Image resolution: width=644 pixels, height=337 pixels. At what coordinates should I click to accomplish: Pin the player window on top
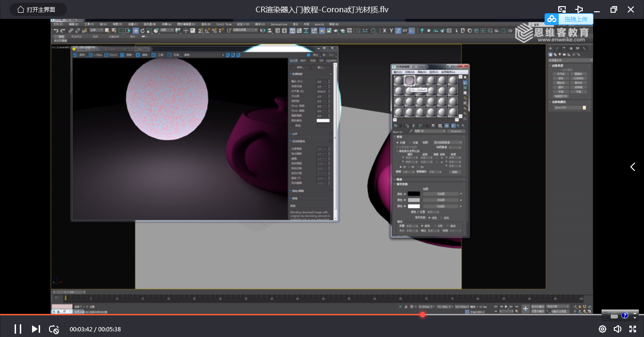pyautogui.click(x=579, y=9)
